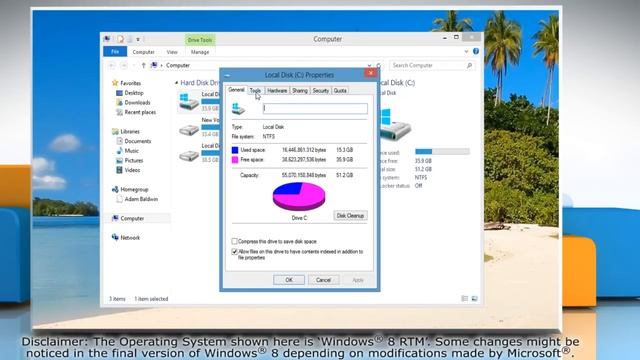The height and width of the screenshot is (360, 640).
Task: Confirm Properties dialog with OK
Action: (x=289, y=280)
